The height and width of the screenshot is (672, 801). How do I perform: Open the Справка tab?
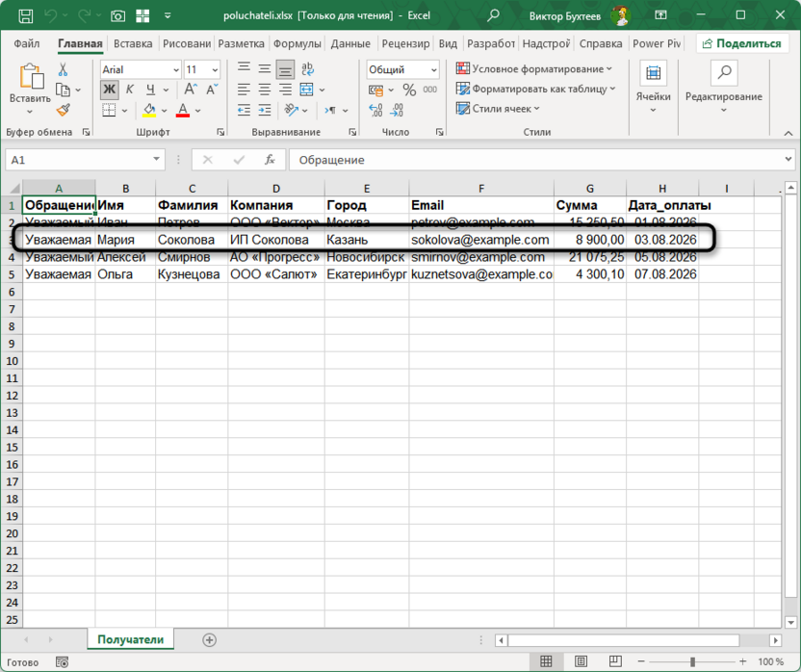[601, 44]
